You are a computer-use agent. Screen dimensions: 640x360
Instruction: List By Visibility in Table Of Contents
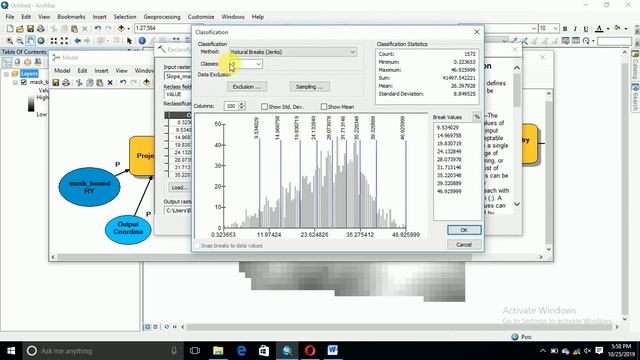(27, 62)
